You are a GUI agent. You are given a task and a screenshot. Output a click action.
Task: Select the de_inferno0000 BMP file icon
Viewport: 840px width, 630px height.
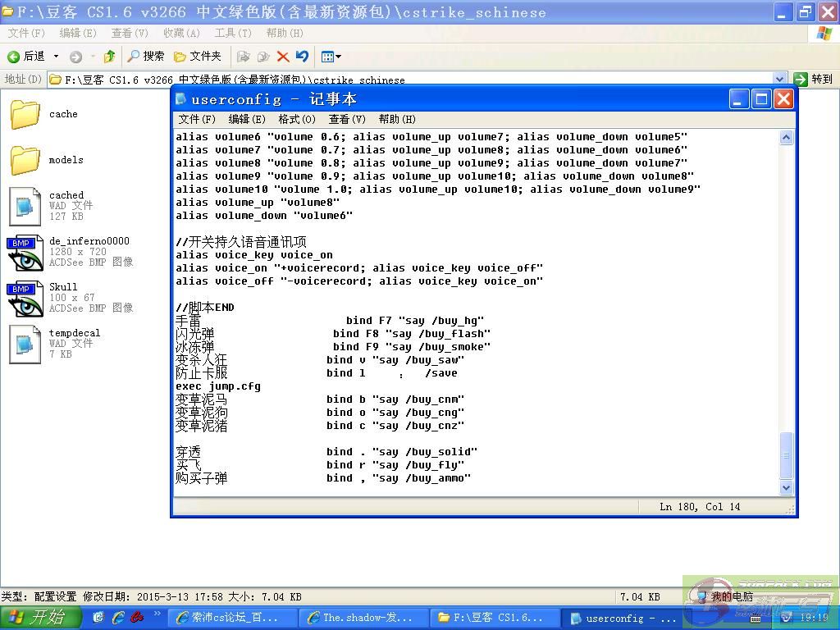[x=25, y=253]
